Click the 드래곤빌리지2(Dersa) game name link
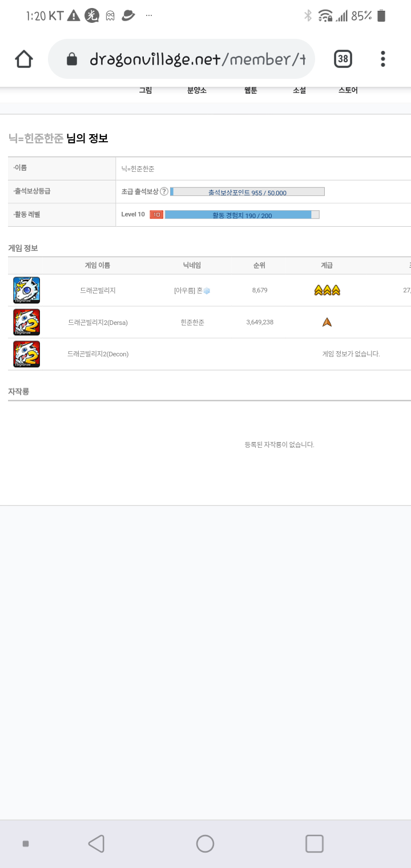The image size is (411, 868). (x=98, y=322)
